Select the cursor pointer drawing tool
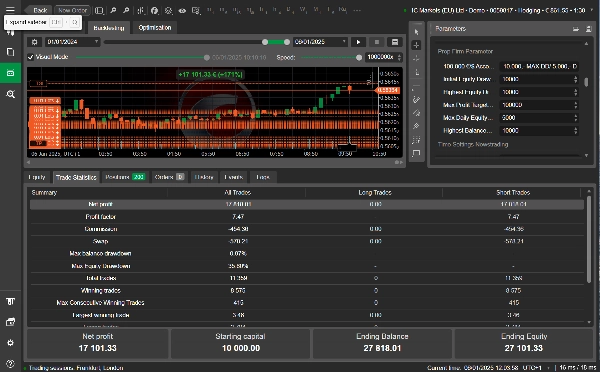600x372 pixels. (x=416, y=32)
